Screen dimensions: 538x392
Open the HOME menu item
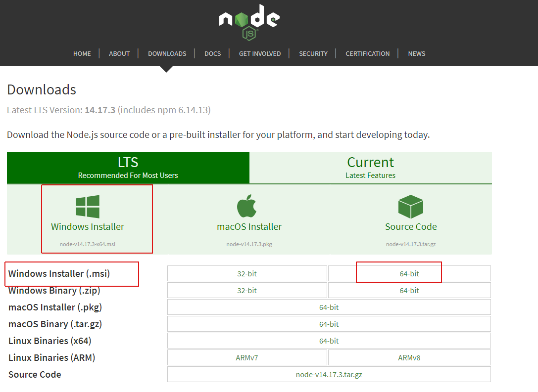pos(82,54)
